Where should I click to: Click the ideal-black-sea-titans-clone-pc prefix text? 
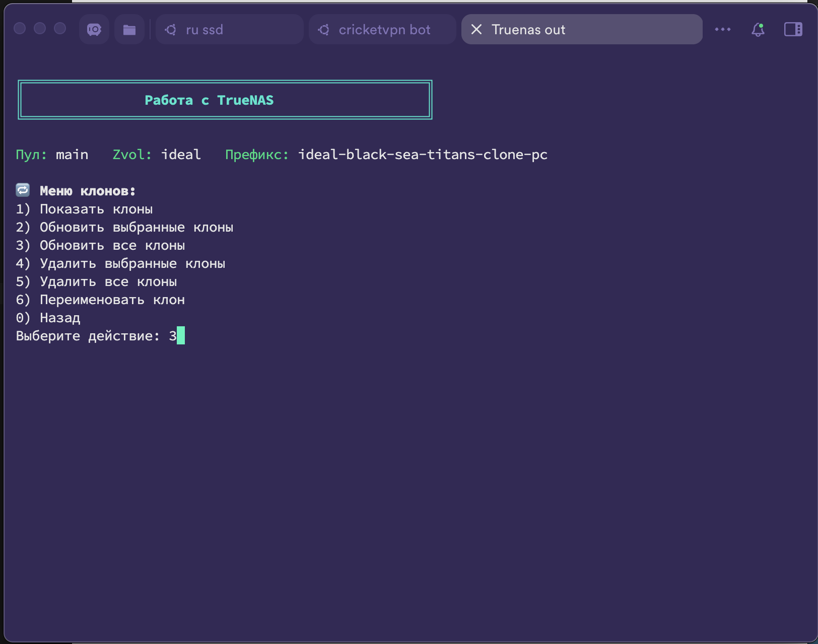423,155
